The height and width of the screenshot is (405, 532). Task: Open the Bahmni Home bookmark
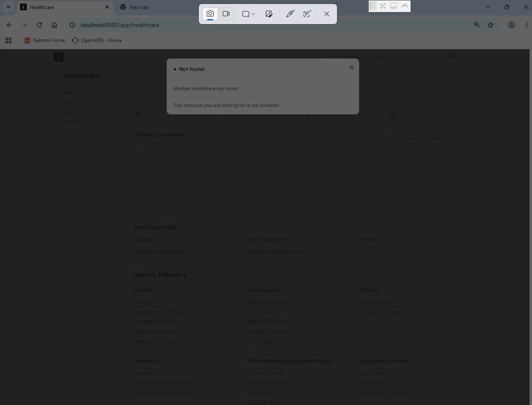coord(45,40)
